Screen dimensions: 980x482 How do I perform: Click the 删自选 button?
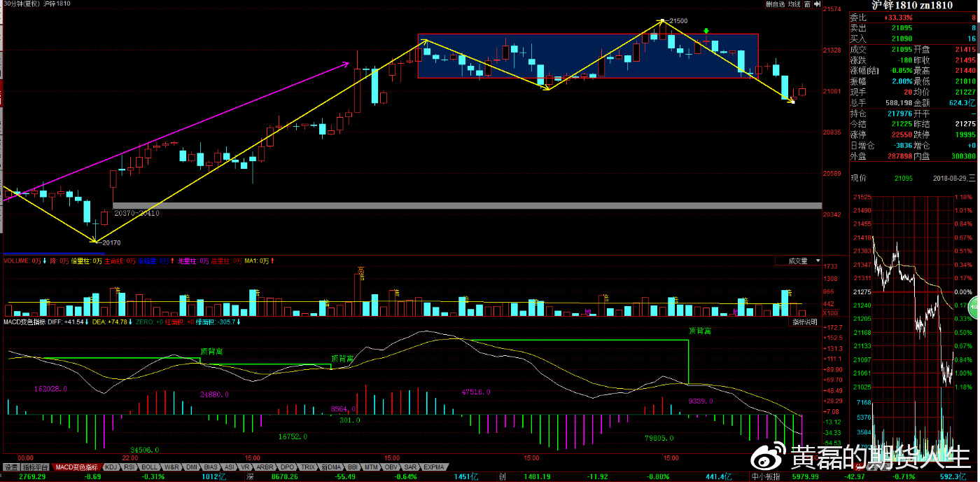(x=776, y=4)
